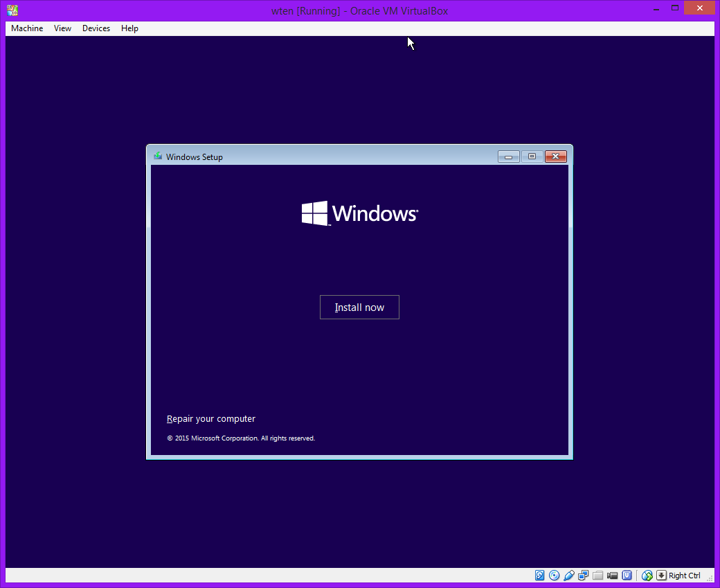Click the CPU virtualization status icon

[627, 576]
